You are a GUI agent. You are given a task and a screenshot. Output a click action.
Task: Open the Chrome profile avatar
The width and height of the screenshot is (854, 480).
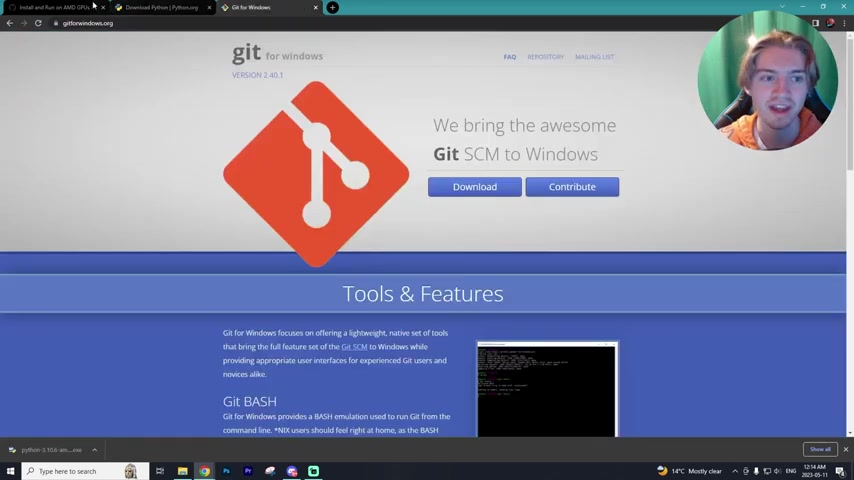click(x=830, y=23)
